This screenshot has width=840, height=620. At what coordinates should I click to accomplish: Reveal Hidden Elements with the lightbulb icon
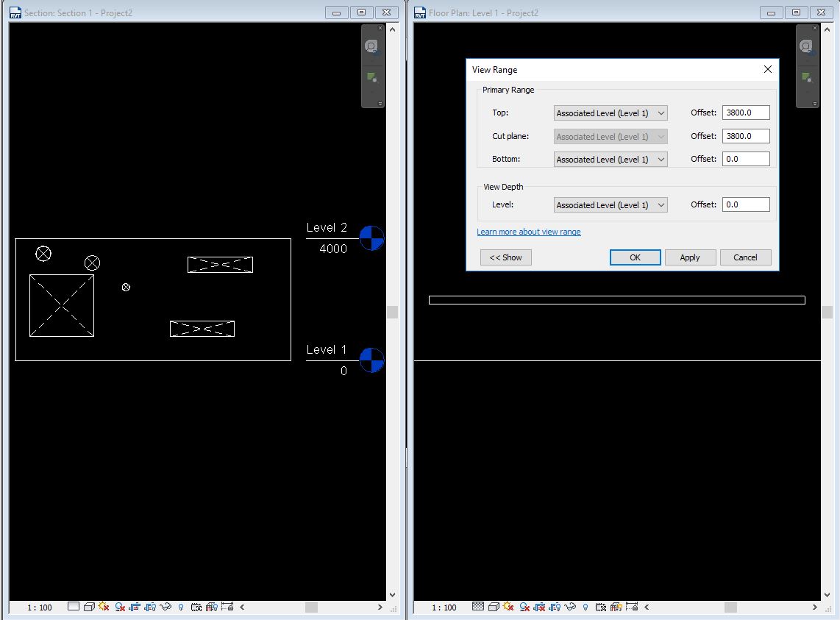coord(181,607)
